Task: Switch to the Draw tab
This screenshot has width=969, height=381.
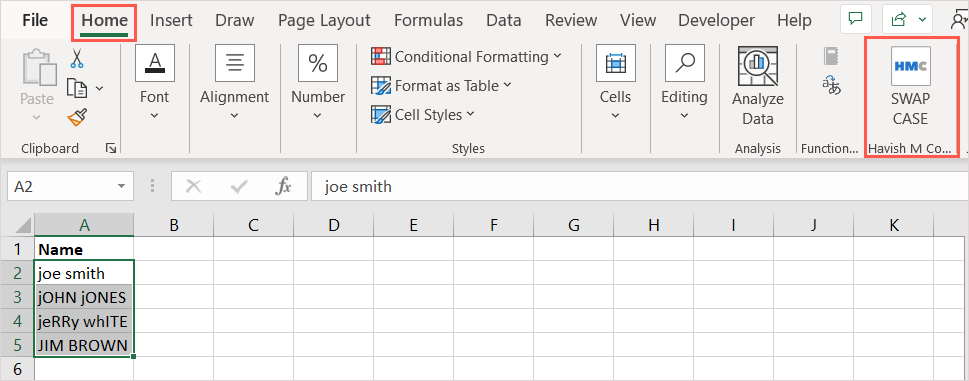Action: coord(234,20)
